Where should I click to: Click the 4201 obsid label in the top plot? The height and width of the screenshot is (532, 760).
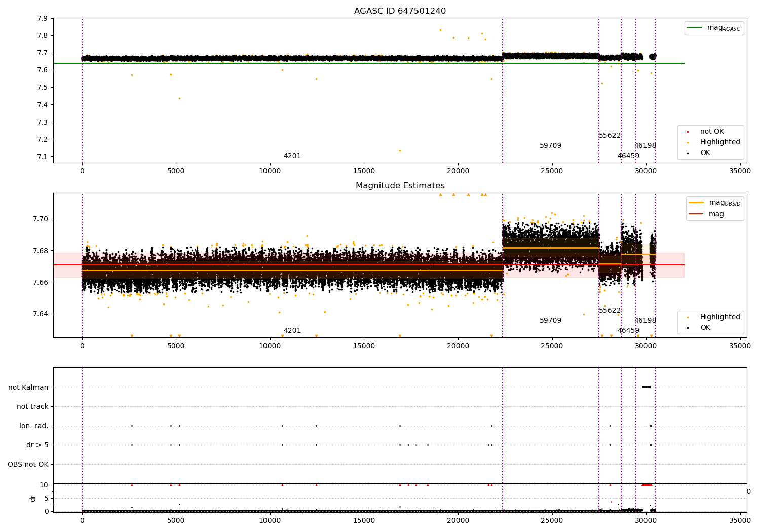point(292,156)
